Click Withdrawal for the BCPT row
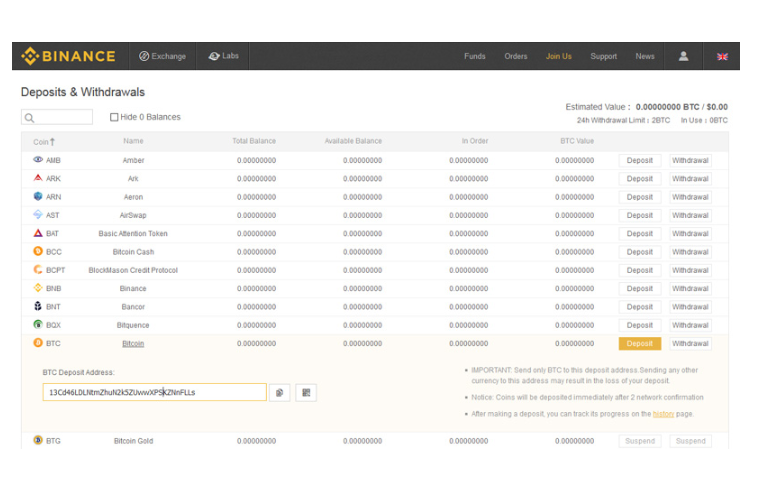This screenshot has height=486, width=761. [690, 270]
